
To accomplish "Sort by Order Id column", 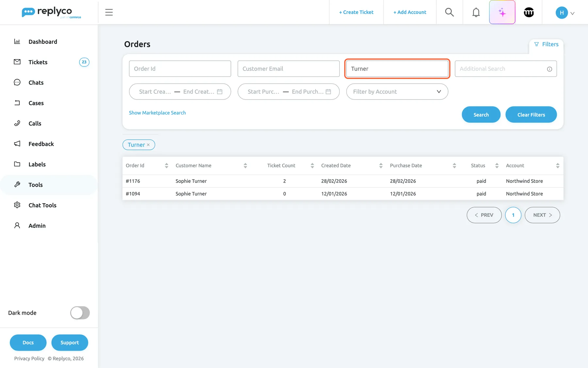I will (166, 166).
